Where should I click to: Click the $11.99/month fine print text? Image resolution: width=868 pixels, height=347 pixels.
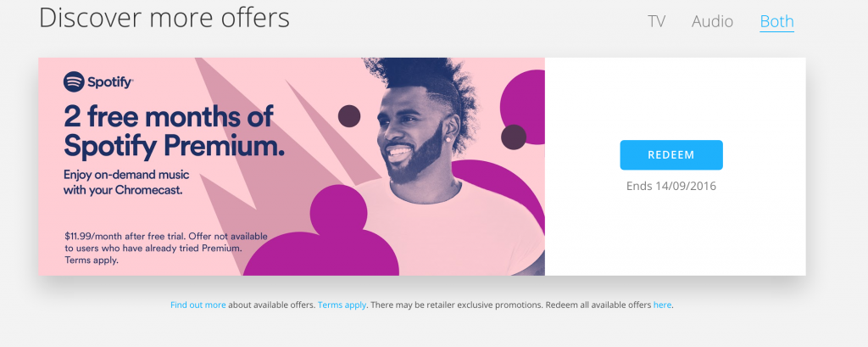click(x=166, y=248)
